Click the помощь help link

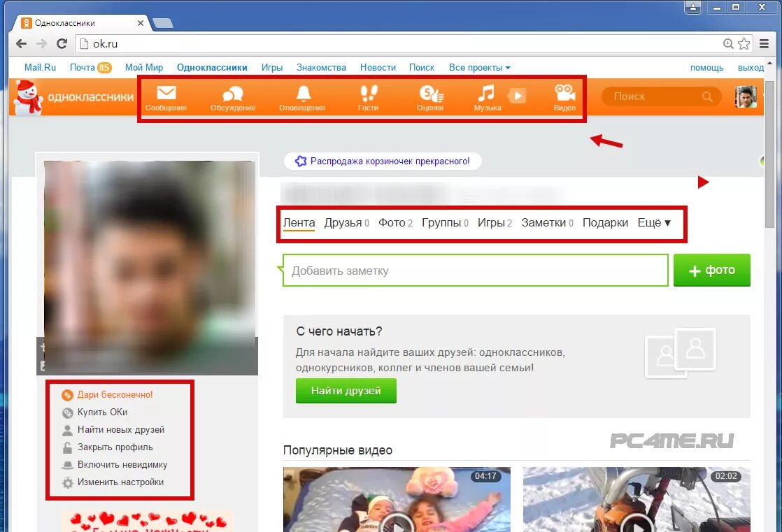706,67
